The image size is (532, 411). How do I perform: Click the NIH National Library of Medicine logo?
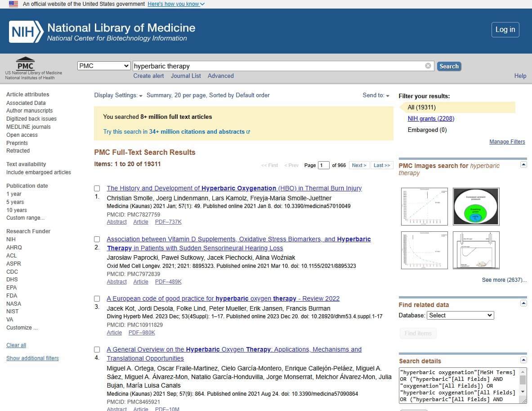[102, 32]
